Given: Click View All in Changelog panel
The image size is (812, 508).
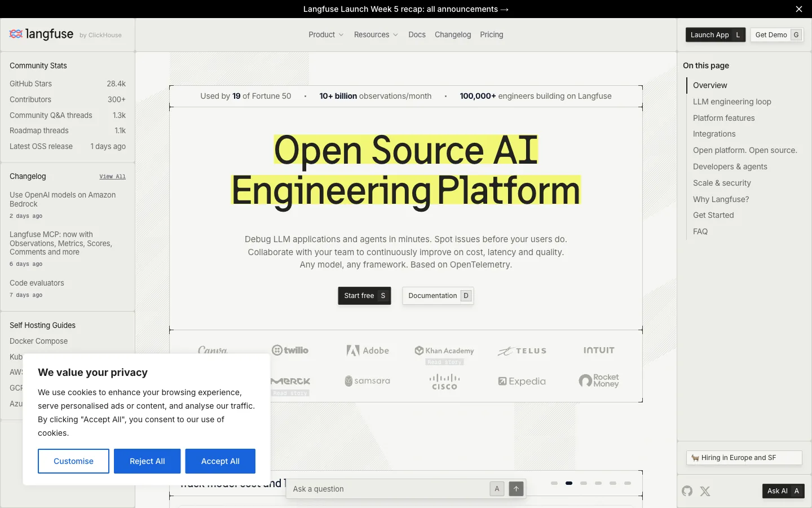Looking at the screenshot, I should [113, 177].
